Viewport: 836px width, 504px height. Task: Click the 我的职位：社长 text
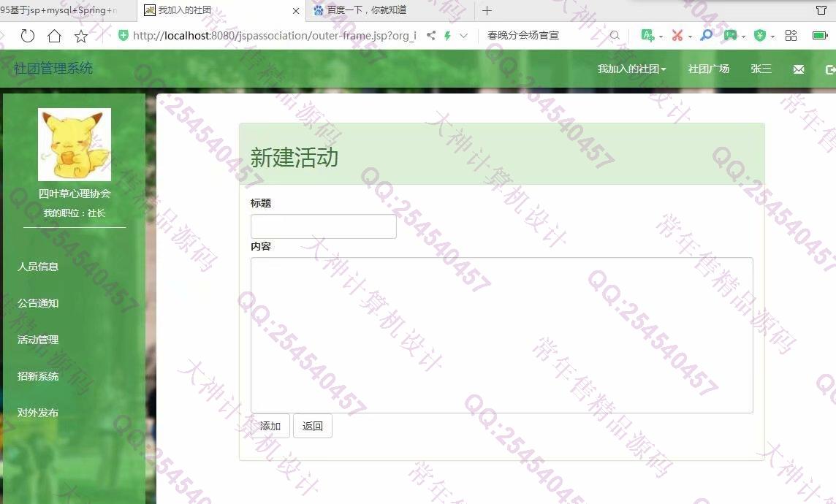[75, 213]
